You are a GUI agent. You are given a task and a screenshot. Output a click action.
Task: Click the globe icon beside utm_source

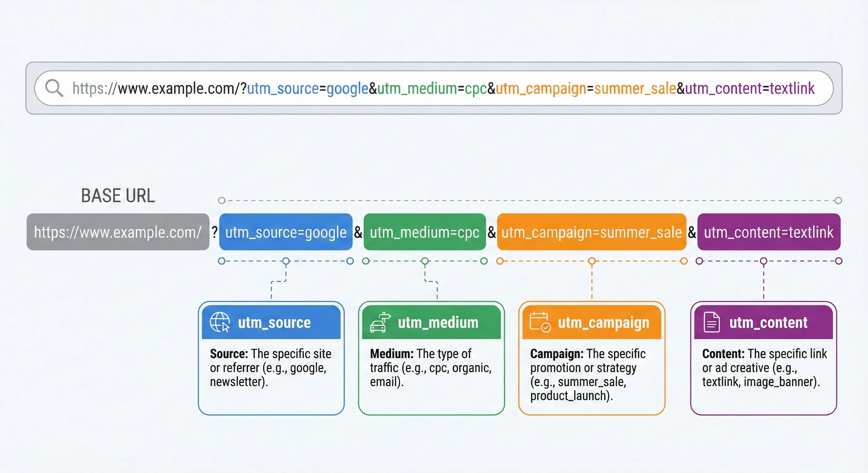(x=219, y=322)
